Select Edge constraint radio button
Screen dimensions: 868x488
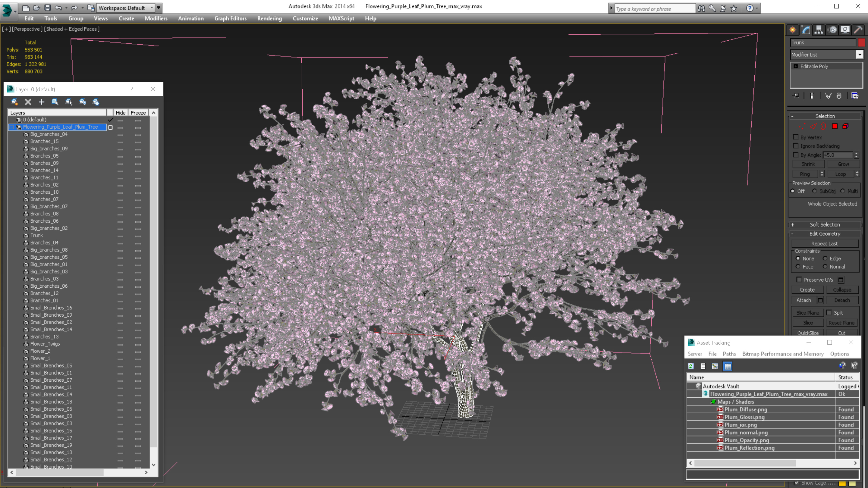click(x=825, y=258)
